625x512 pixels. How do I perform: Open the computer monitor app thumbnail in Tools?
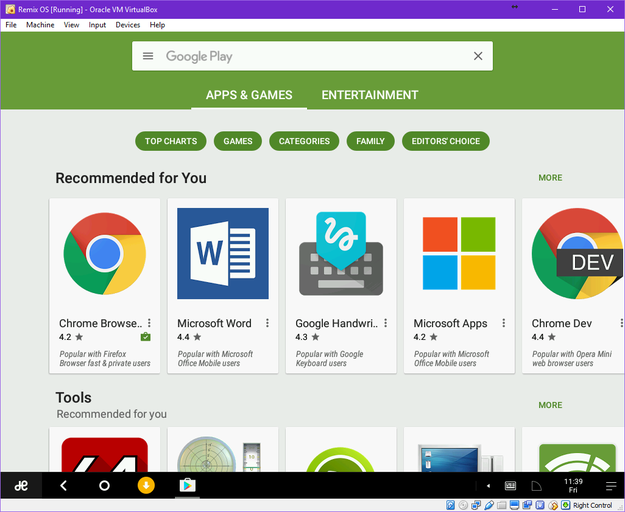459,458
